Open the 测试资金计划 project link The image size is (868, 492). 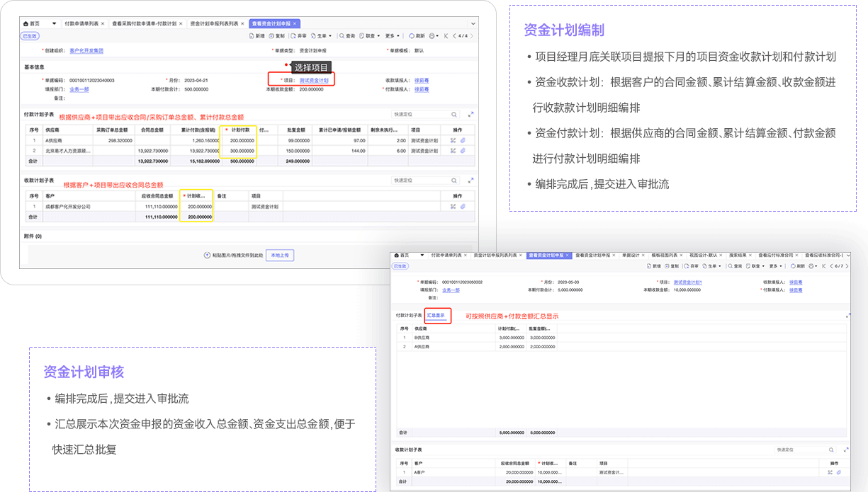pyautogui.click(x=314, y=81)
